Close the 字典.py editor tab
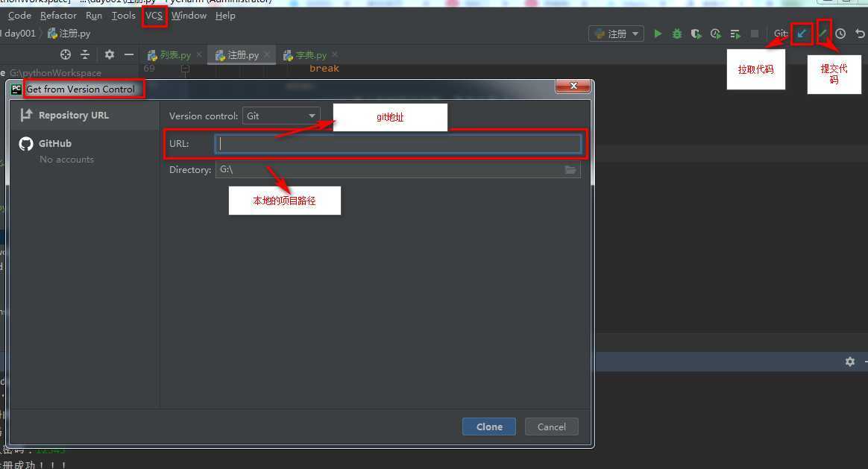Viewport: 868px width, 469px height. point(335,54)
